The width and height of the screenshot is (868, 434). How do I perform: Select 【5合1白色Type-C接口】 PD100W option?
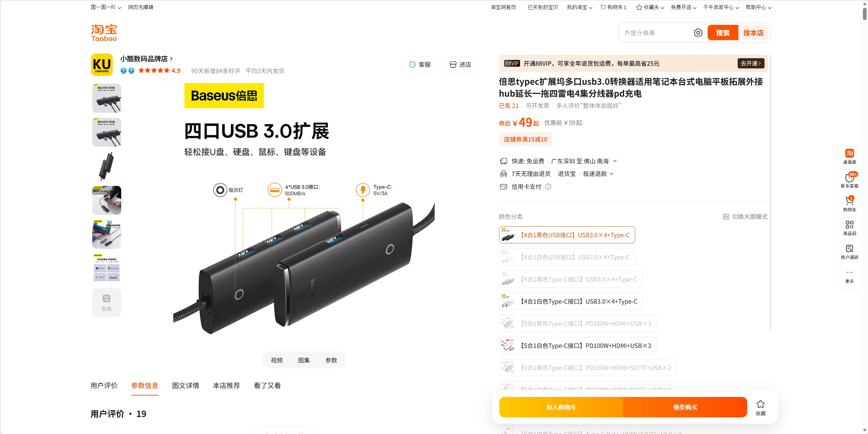click(x=578, y=345)
